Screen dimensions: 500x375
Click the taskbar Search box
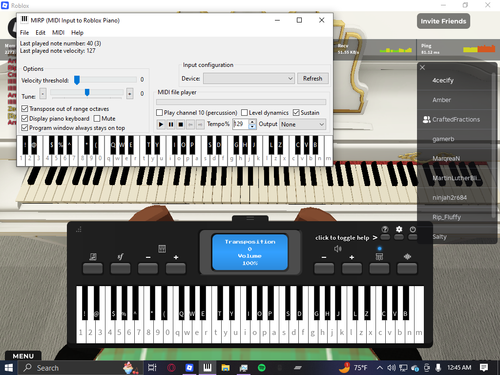point(80,368)
